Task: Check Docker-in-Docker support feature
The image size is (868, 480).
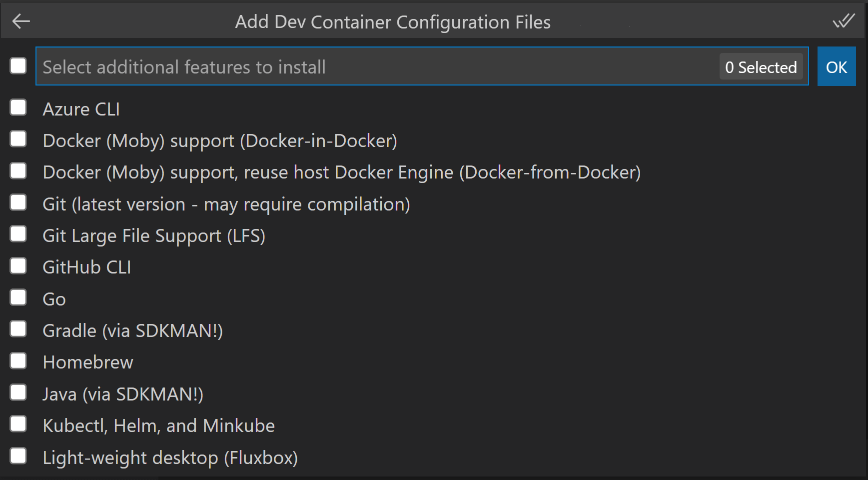Action: 18,139
